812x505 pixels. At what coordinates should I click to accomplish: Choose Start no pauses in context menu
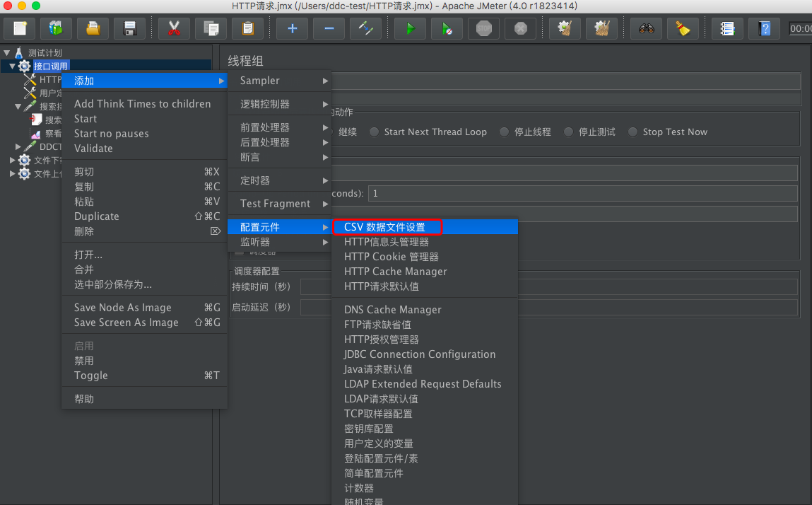[x=144, y=134]
